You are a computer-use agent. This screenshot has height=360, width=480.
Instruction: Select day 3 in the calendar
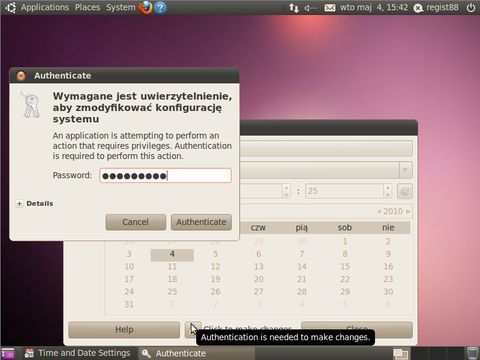click(x=129, y=254)
